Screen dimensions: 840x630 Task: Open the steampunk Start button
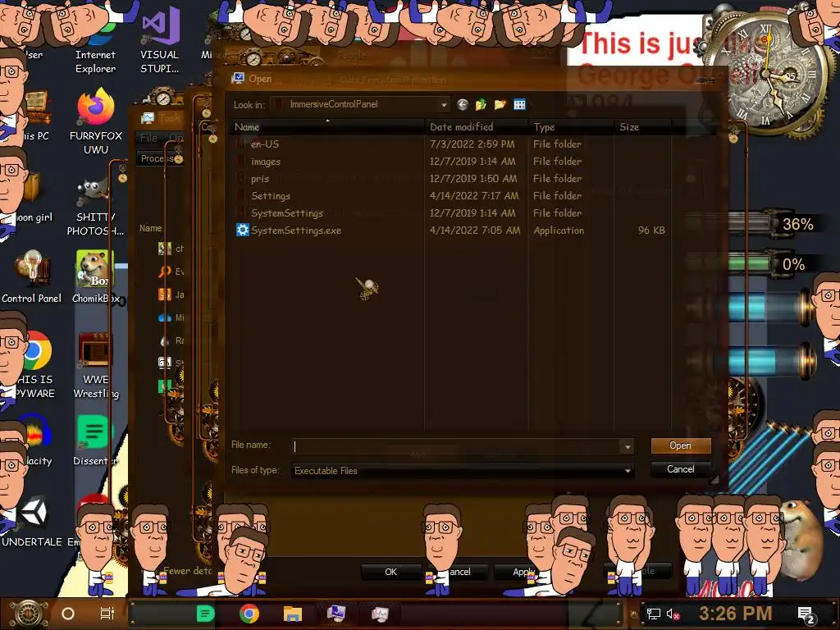coord(29,614)
